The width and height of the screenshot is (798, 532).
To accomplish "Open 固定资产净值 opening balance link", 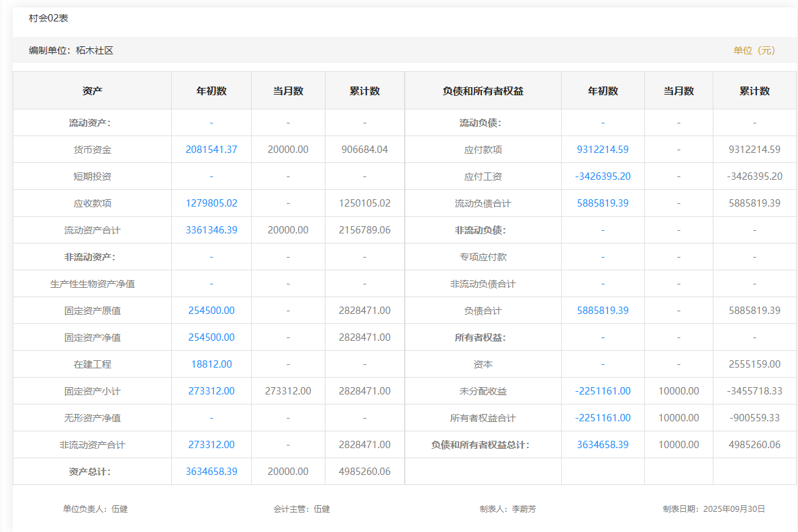I will [x=211, y=337].
